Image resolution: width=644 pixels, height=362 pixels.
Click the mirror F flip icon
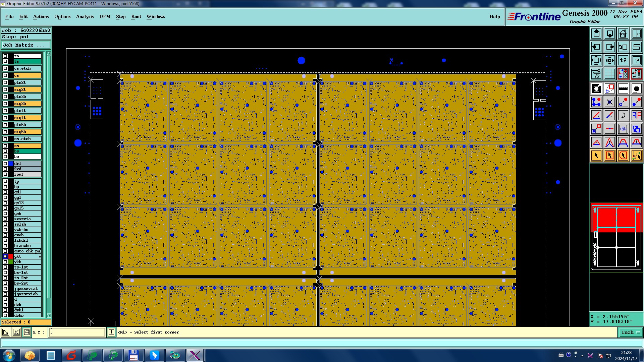point(636,115)
